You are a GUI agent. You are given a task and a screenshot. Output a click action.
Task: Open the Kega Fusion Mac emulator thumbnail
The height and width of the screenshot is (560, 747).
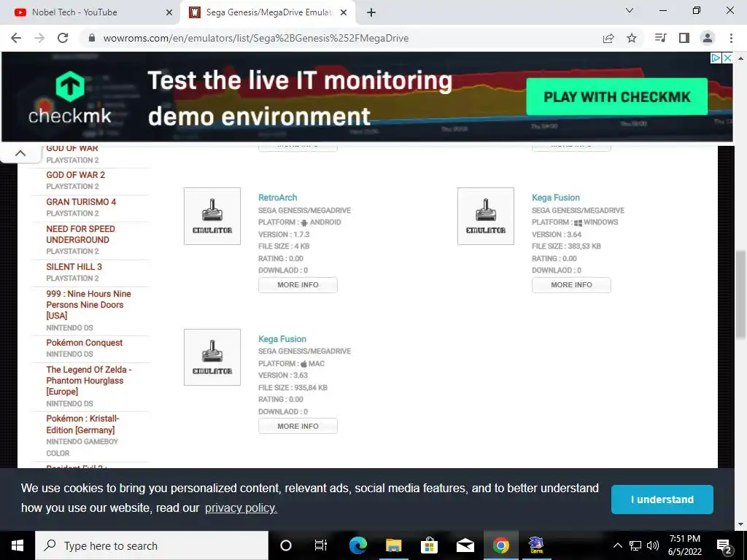coord(212,357)
